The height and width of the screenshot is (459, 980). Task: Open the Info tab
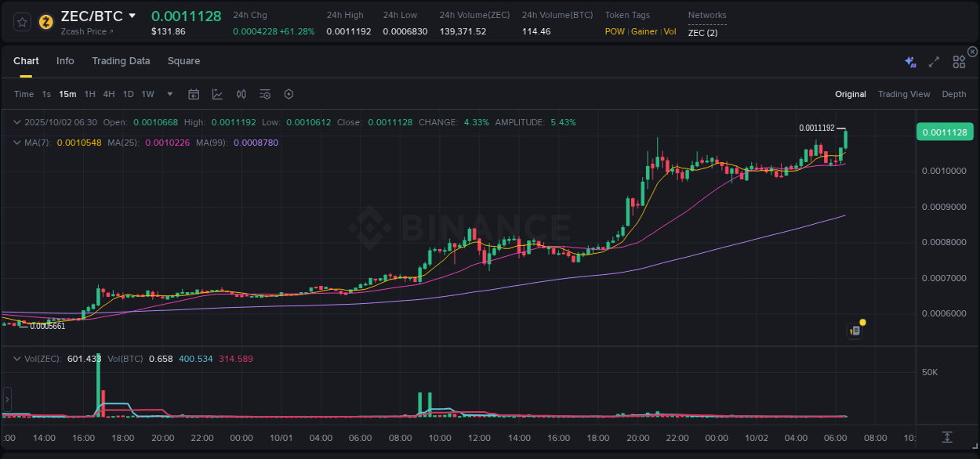point(65,60)
